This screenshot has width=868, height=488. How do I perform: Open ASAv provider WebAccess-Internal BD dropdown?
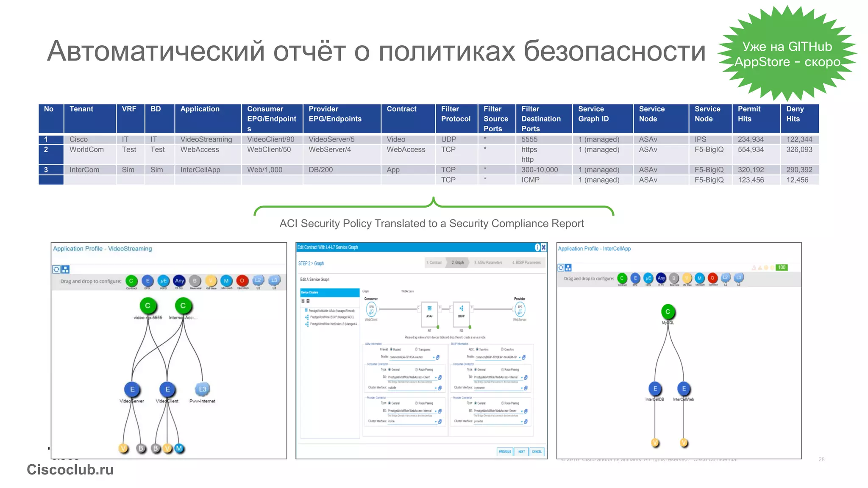(436, 411)
